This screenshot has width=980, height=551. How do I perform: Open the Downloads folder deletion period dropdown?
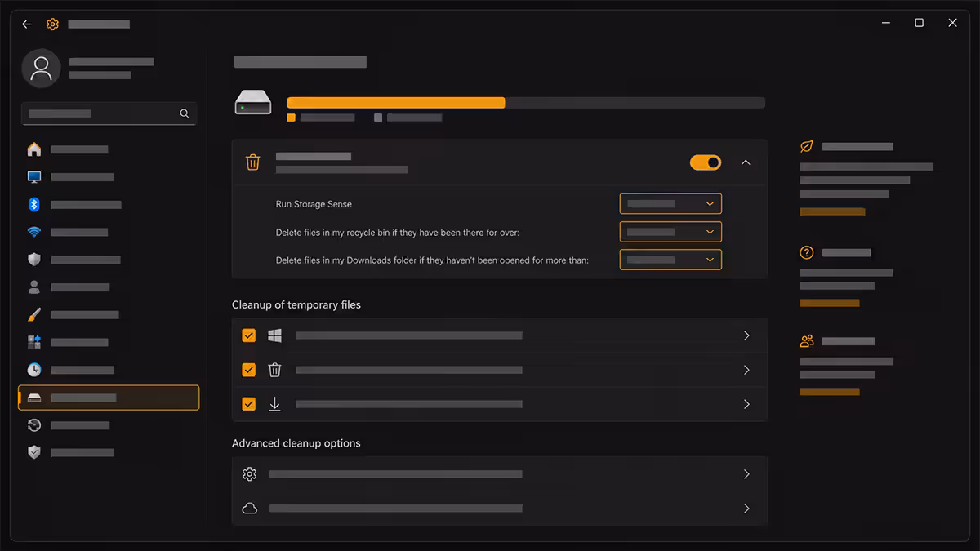(x=670, y=260)
